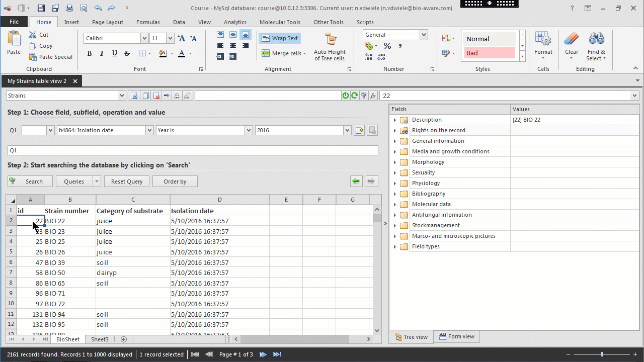Select the Bad cell style swatch
Screen dimensions: 644x362
[489, 53]
